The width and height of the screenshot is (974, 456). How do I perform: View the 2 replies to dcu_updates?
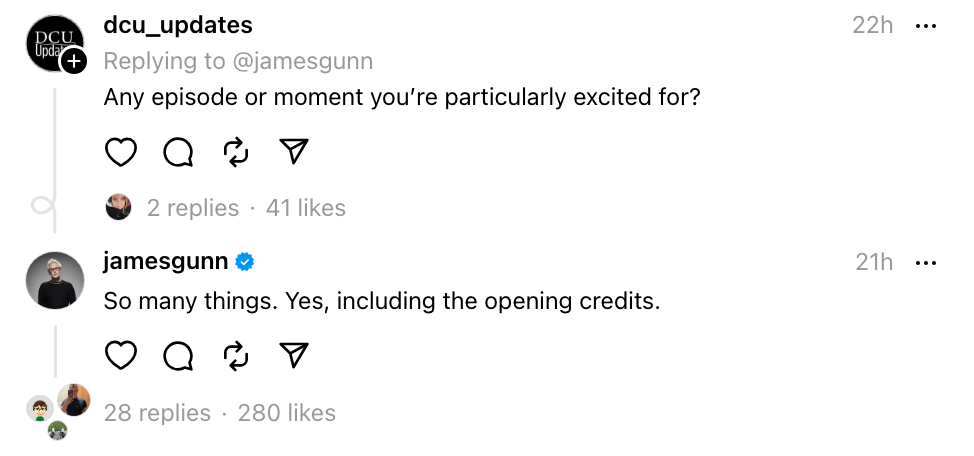tap(192, 208)
